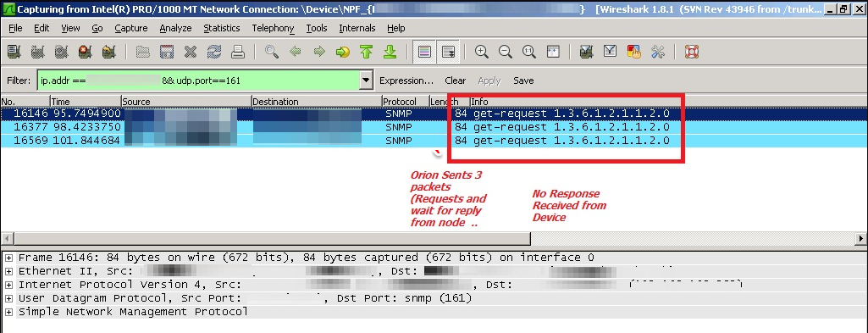The width and height of the screenshot is (868, 333).
Task: Expand User Datagram Protocol row
Action: (8, 298)
